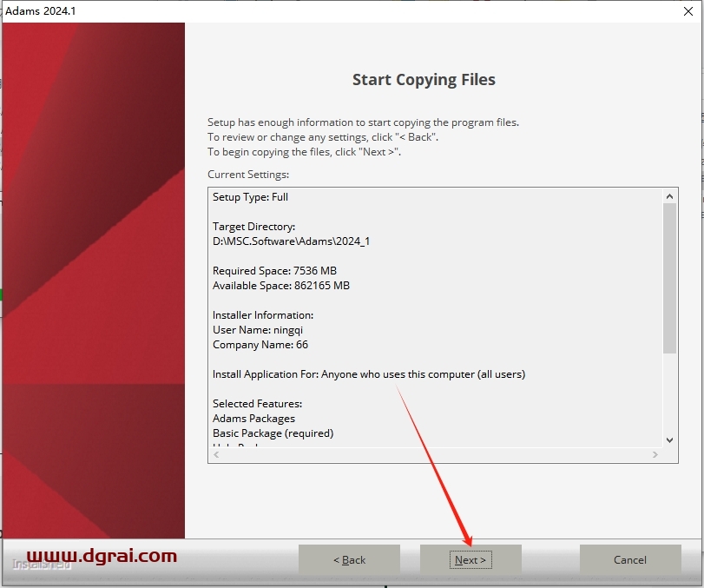The height and width of the screenshot is (588, 704).
Task: Click the 'Target Directory:' label
Action: (x=253, y=227)
